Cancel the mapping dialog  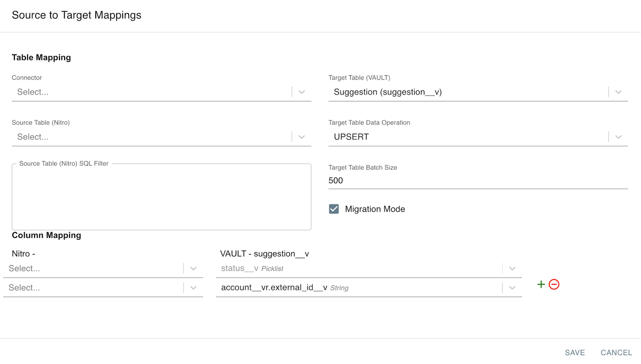pos(616,352)
